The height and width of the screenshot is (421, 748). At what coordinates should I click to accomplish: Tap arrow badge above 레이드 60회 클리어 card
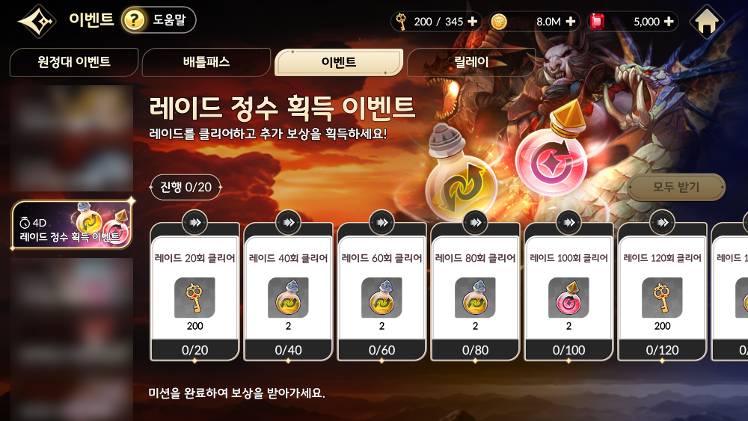[x=382, y=222]
